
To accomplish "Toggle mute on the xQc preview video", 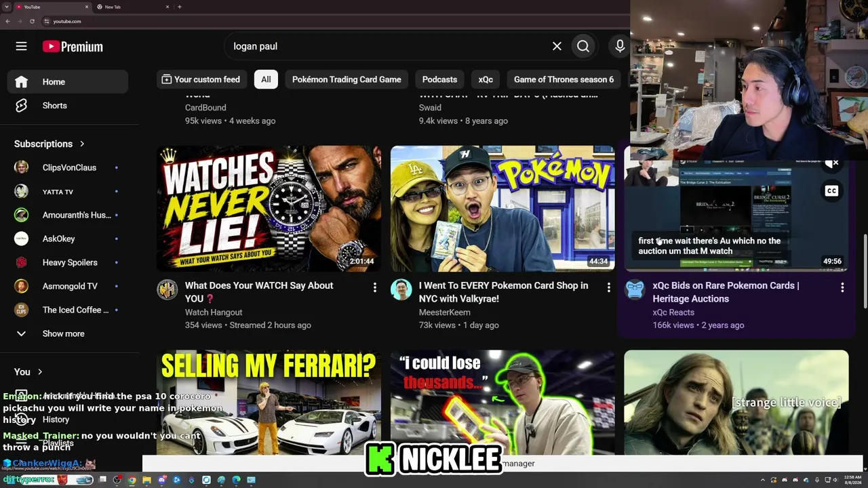I will click(x=831, y=163).
